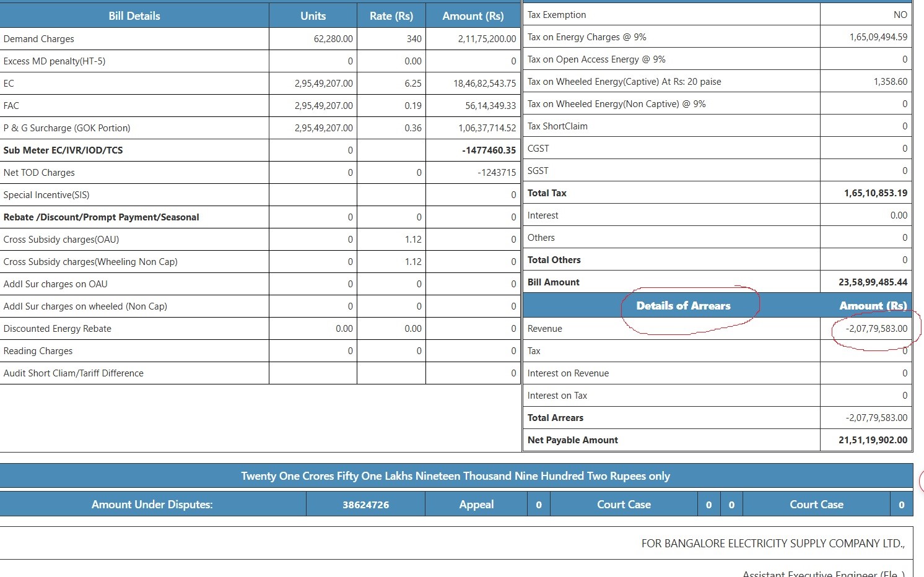Select the Units column header
Image resolution: width=924 pixels, height=577 pixels.
[313, 16]
